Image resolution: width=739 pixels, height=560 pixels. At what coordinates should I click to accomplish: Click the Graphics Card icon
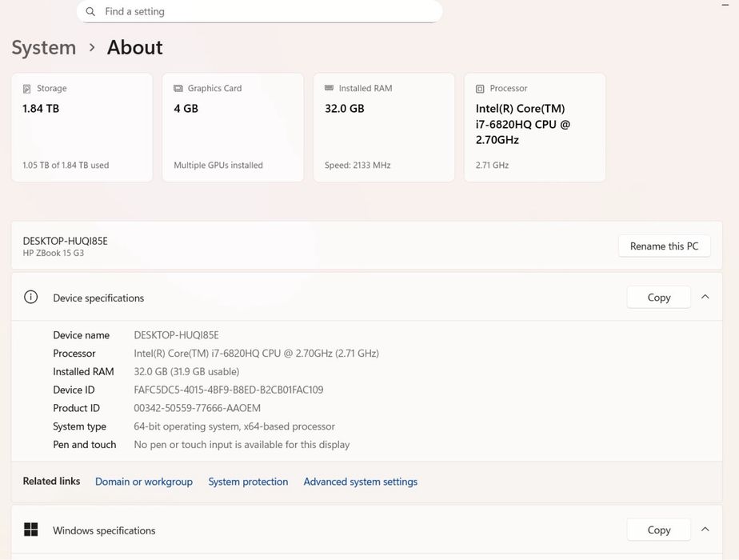click(x=178, y=89)
